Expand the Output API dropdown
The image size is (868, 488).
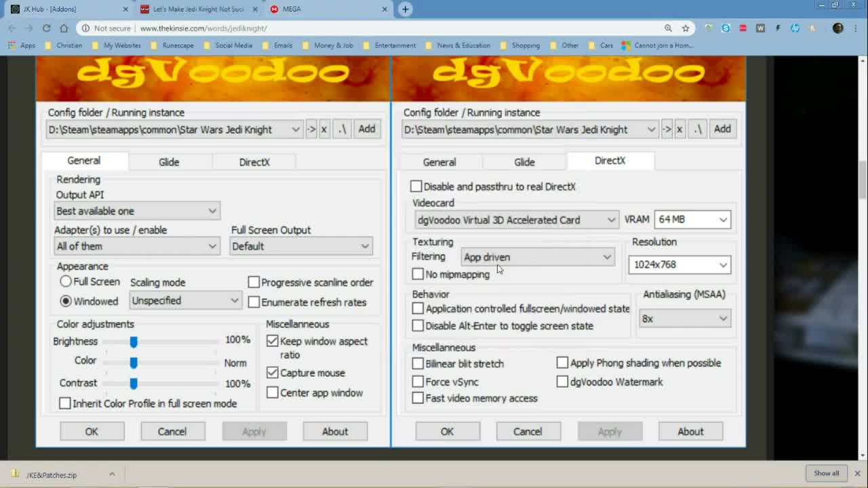(137, 211)
